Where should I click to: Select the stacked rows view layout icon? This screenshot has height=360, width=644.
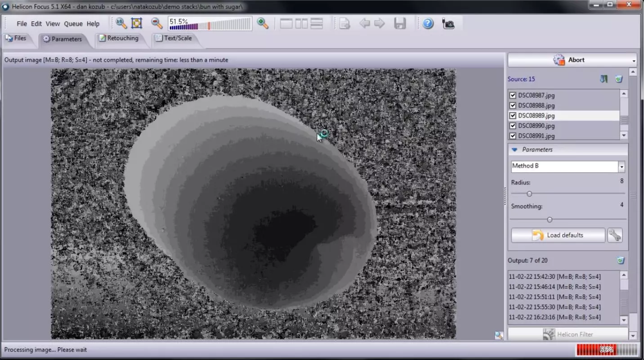317,23
